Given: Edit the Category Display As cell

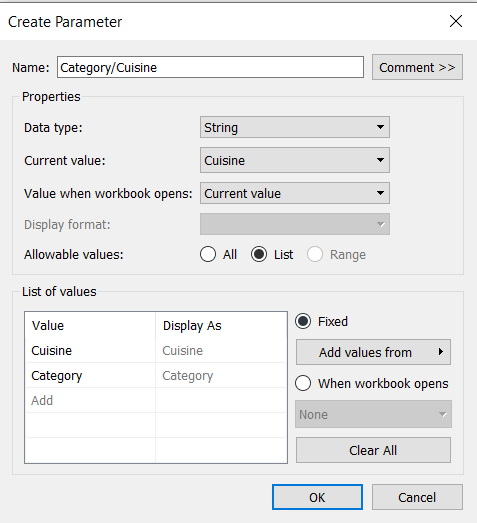Looking at the screenshot, I should [221, 375].
